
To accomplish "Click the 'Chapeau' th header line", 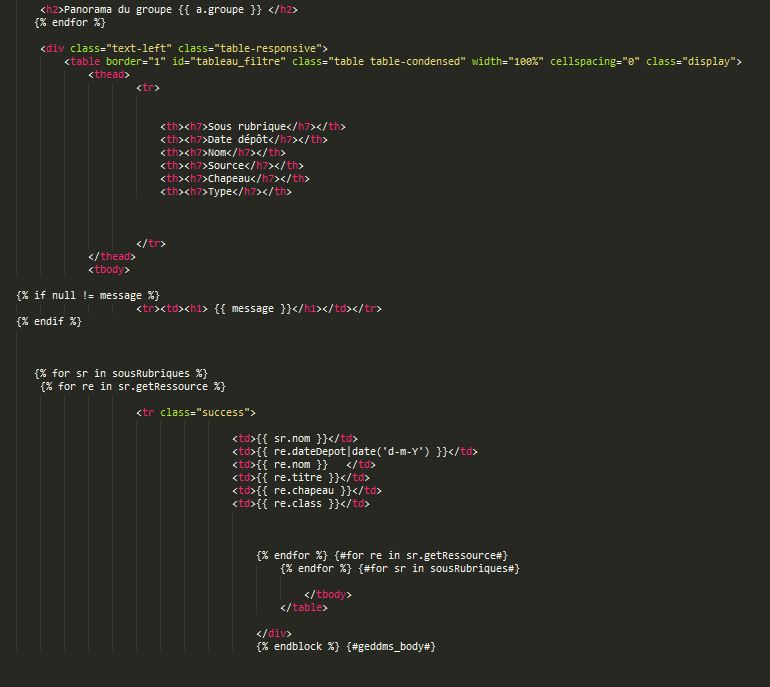I will pos(235,179).
